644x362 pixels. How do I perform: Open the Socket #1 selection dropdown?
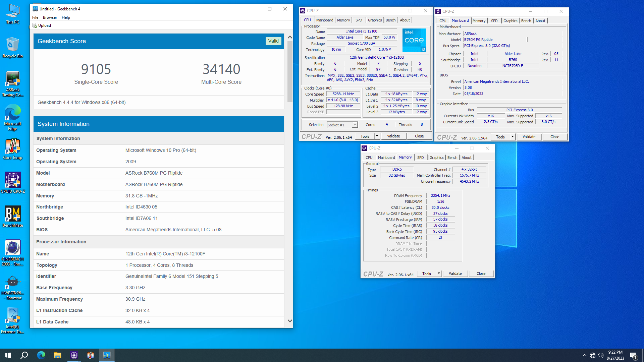[342, 125]
